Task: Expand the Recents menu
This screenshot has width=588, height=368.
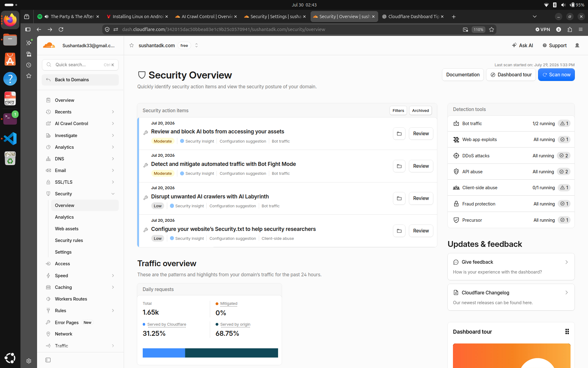Action: tap(81, 112)
